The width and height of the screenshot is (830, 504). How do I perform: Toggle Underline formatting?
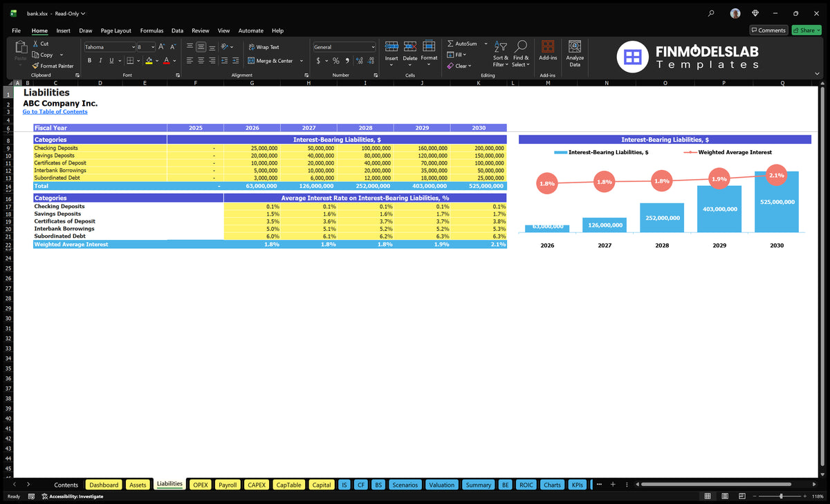point(111,61)
